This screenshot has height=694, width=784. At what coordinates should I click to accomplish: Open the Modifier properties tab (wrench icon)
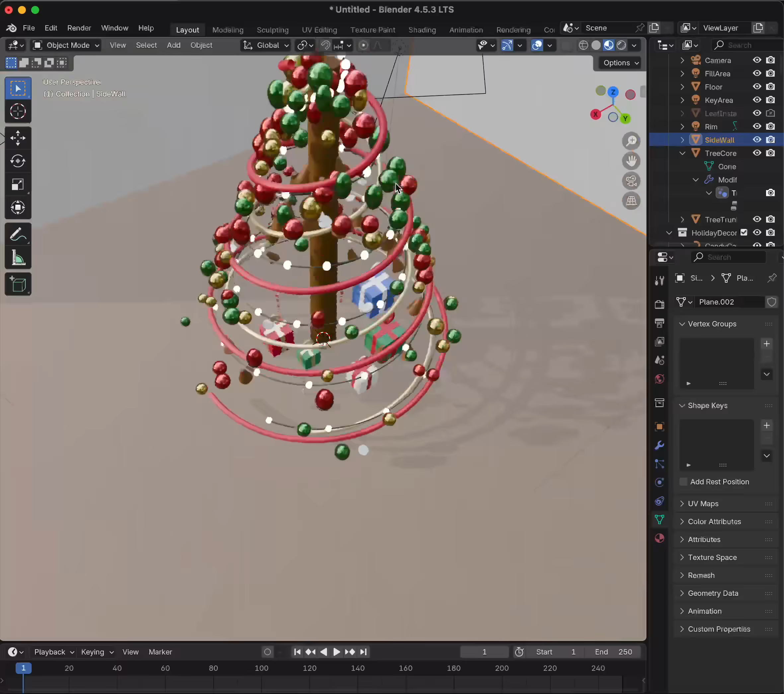(659, 445)
